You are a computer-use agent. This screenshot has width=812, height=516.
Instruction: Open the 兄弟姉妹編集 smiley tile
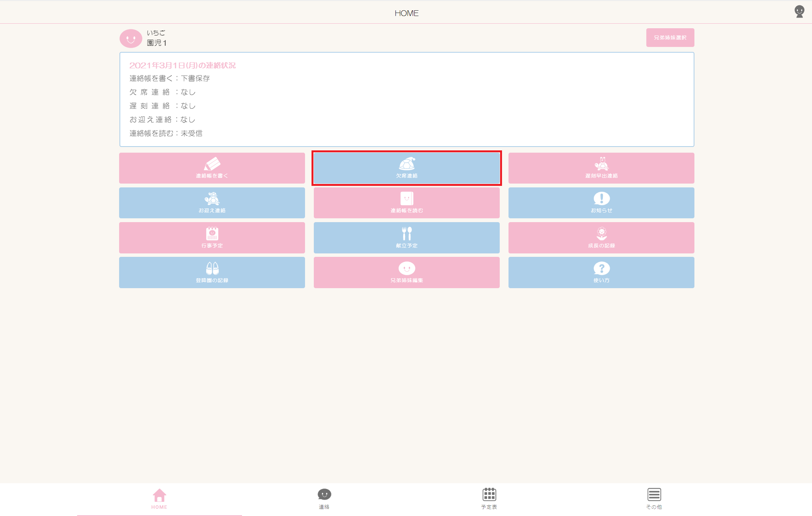(x=407, y=273)
